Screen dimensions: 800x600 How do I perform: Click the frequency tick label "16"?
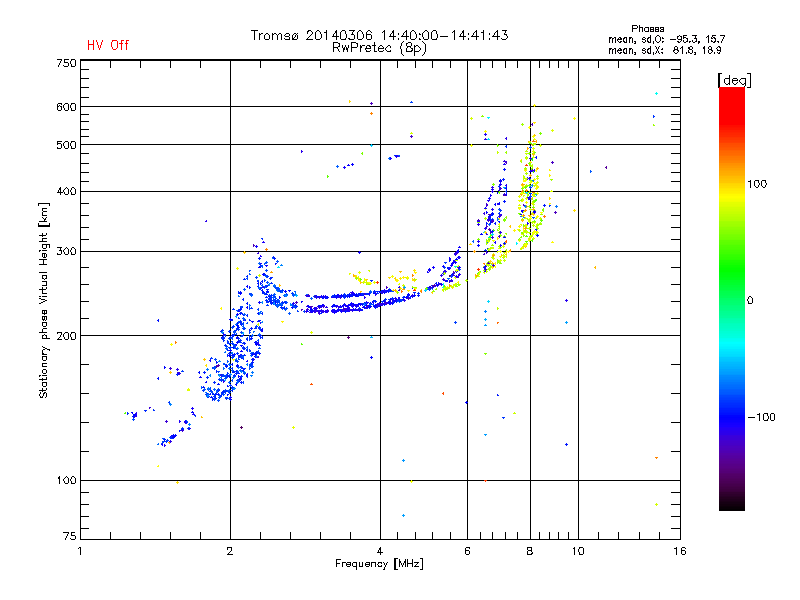680,551
